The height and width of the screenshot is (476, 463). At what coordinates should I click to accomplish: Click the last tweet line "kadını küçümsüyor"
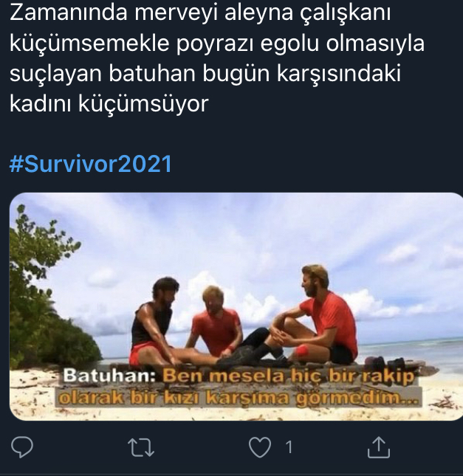pos(109,104)
